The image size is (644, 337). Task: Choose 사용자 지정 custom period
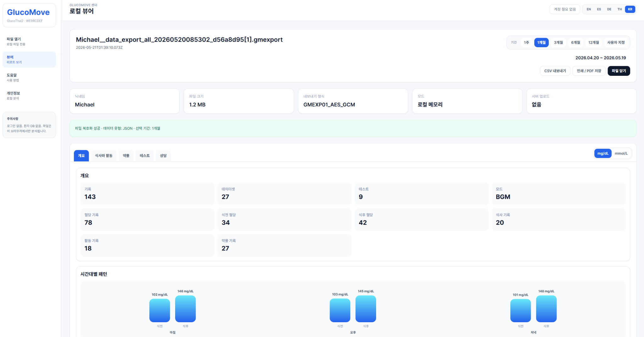pos(616,42)
